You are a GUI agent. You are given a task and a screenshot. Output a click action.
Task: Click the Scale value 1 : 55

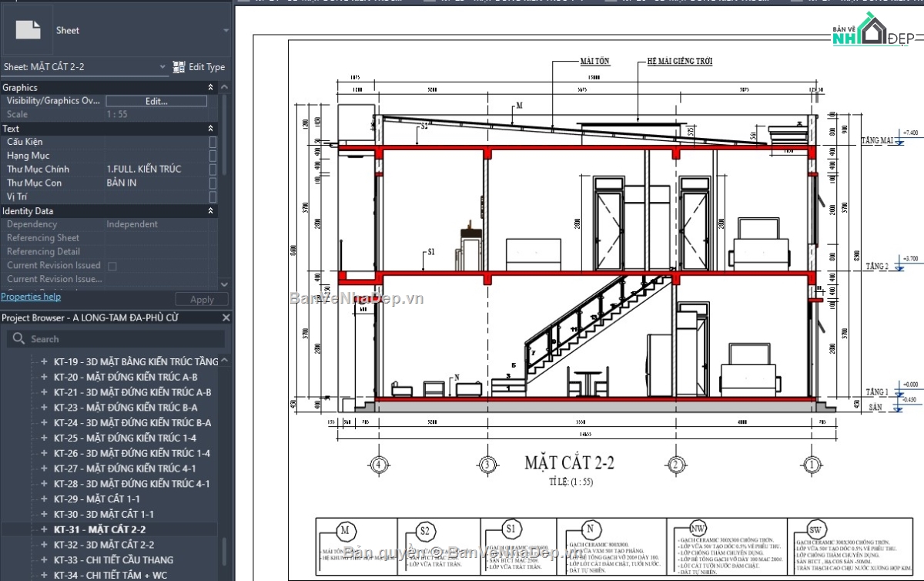[116, 115]
